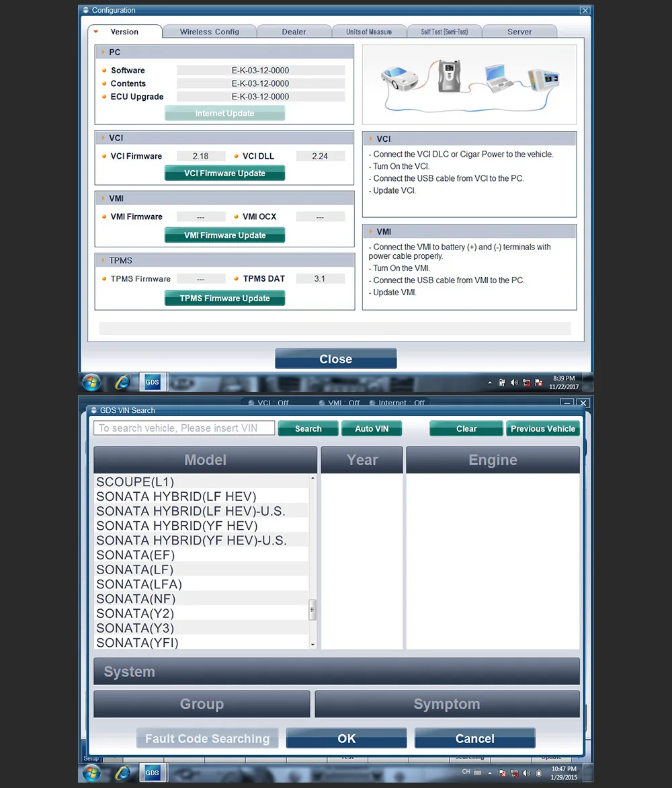Screen dimensions: 672x788
Task: Click the Symptom bar
Action: [x=447, y=704]
